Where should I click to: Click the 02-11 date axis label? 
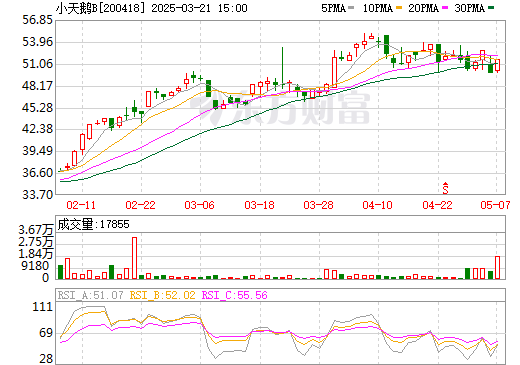(x=81, y=205)
